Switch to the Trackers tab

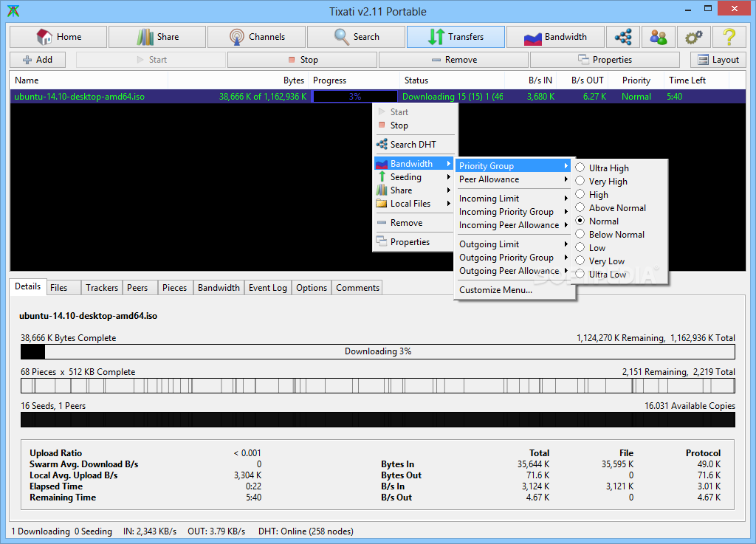tap(102, 288)
